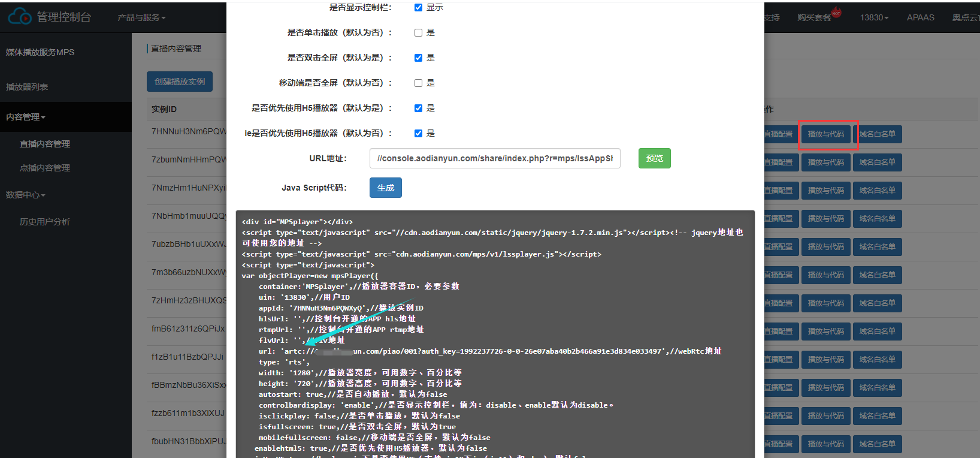Viewport: 980px width, 458px height.
Task: Enable the 是否单击播放 checkbox
Action: (x=419, y=32)
